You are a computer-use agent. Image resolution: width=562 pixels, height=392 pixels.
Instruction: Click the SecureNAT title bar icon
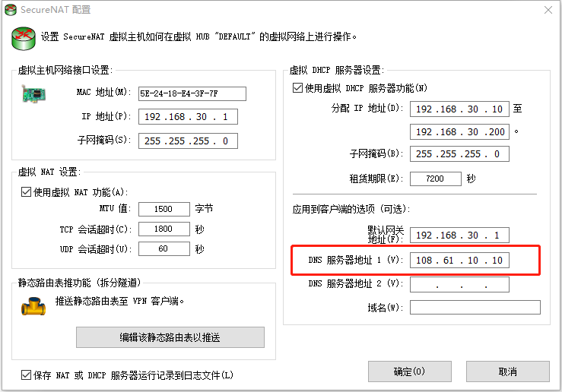11,10
